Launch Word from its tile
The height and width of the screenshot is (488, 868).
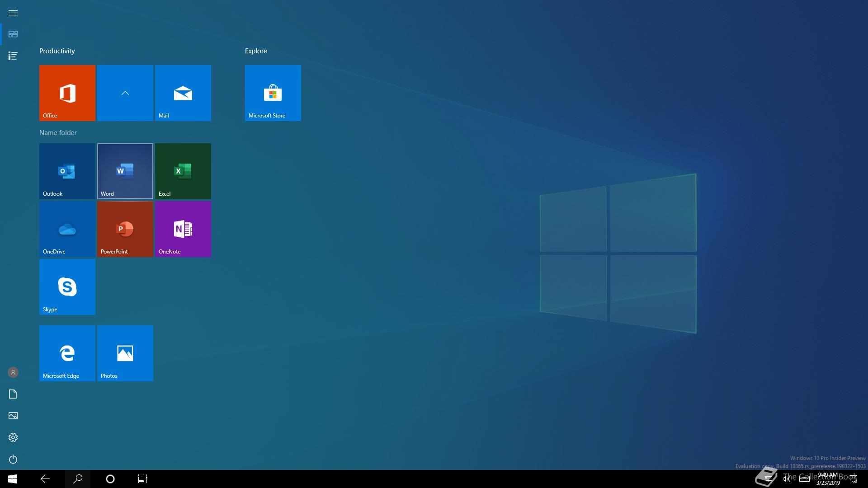125,171
